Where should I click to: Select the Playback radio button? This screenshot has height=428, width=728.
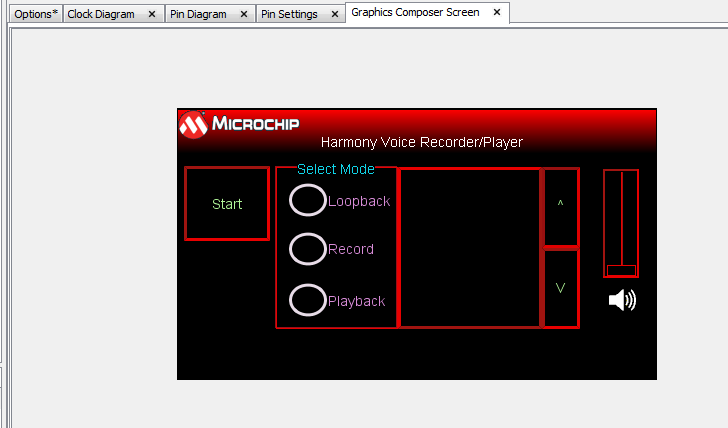[x=308, y=300]
